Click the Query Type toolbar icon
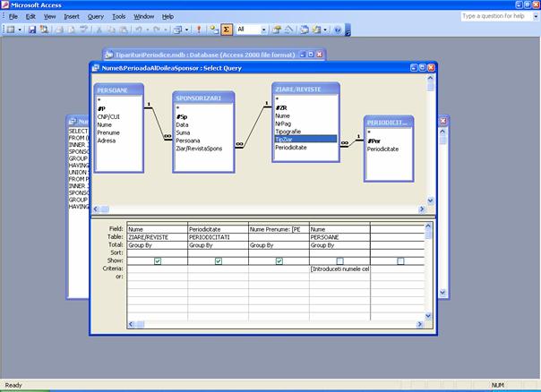Image resolution: width=541 pixels, height=392 pixels. click(x=176, y=30)
